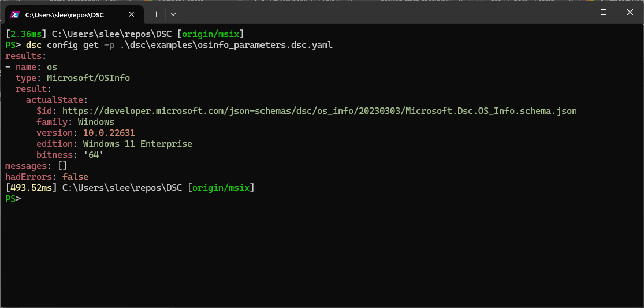Viewport: 644px width, 308px height.
Task: Maximize the terminal window
Action: click(x=603, y=12)
